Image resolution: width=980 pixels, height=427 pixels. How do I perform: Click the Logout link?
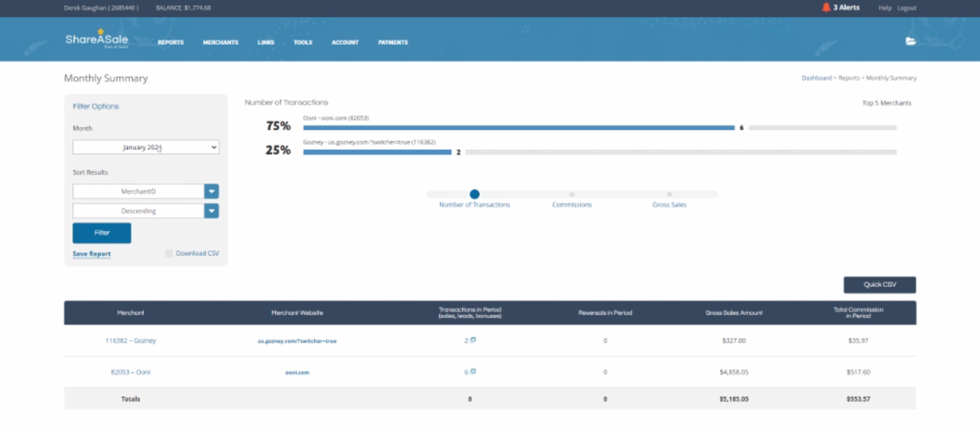[x=907, y=8]
